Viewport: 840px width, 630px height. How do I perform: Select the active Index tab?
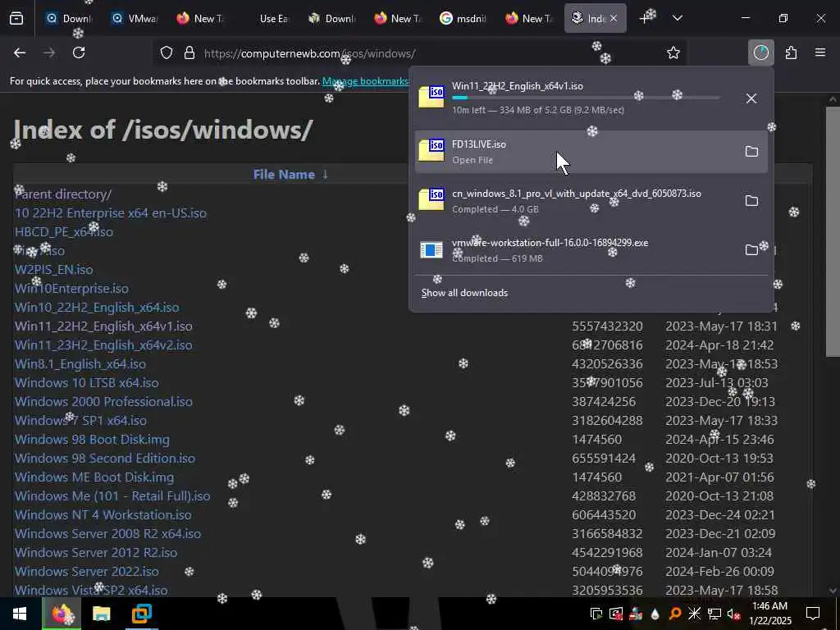coord(589,19)
